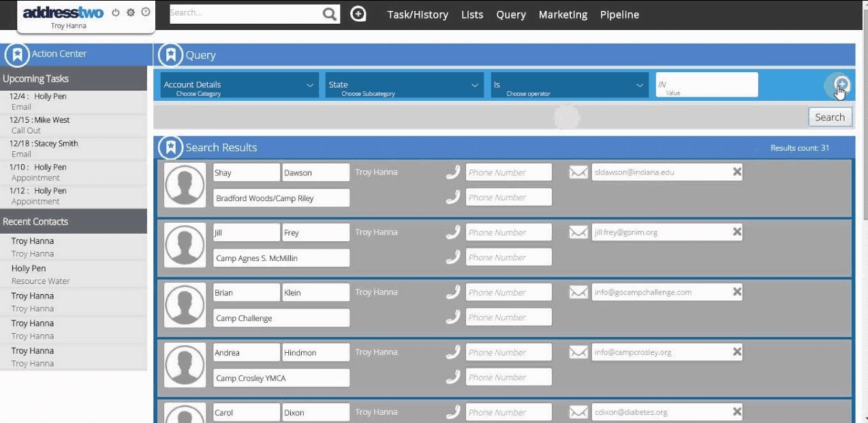Open the Task/History menu
The width and height of the screenshot is (868, 423).
click(x=418, y=15)
